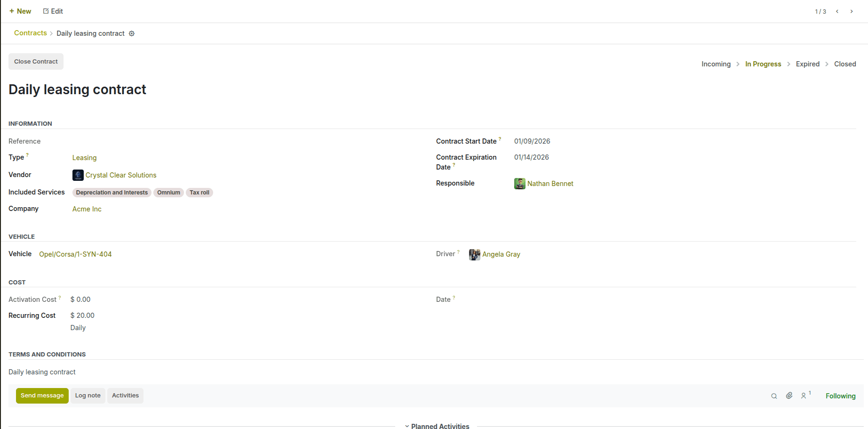Open the Log note composer
Image resolution: width=868 pixels, height=429 pixels.
88,396
